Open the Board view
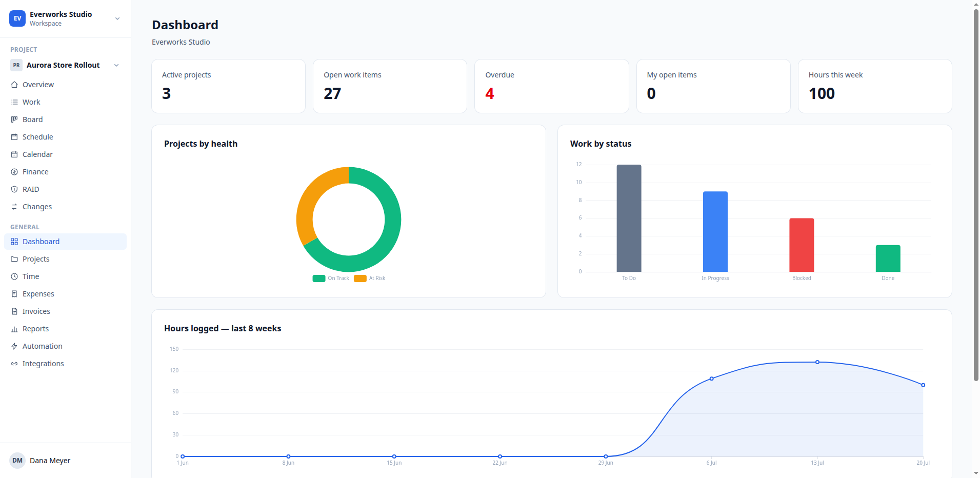The height and width of the screenshot is (478, 980). click(x=65, y=120)
